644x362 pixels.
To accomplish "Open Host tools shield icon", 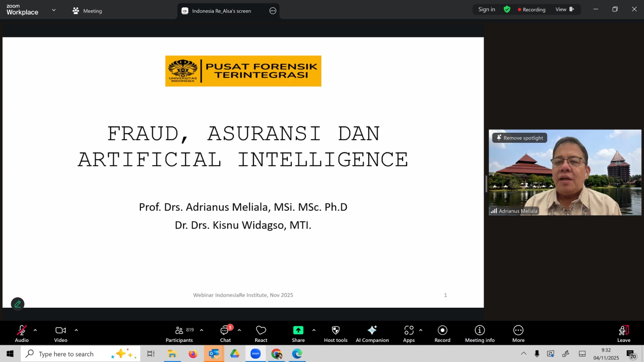I will pyautogui.click(x=335, y=333).
